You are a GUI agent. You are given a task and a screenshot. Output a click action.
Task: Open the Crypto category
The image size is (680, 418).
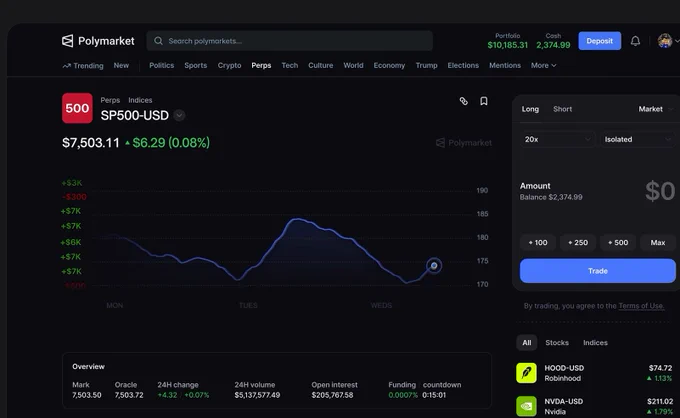pos(229,65)
